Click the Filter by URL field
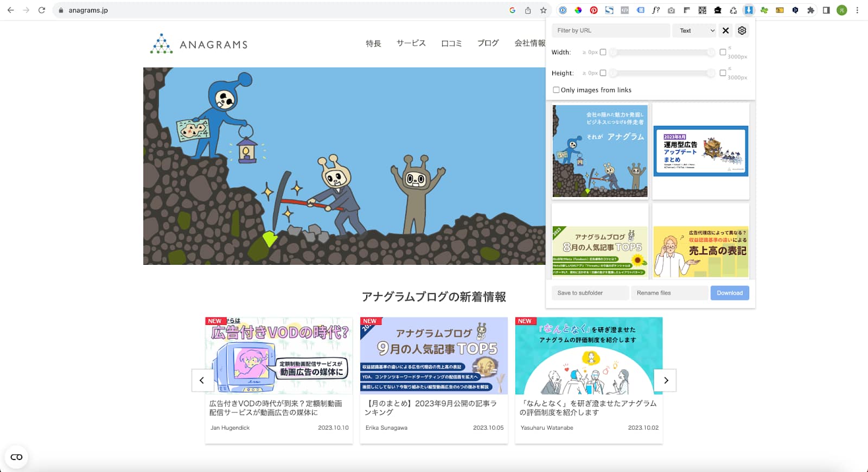This screenshot has height=472, width=868. 610,31
